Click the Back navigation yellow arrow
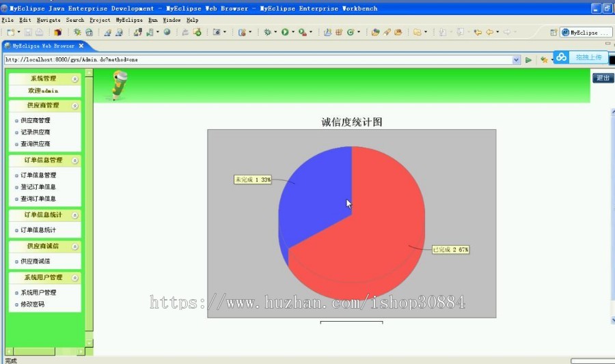The height and width of the screenshot is (364, 615). pos(489,33)
